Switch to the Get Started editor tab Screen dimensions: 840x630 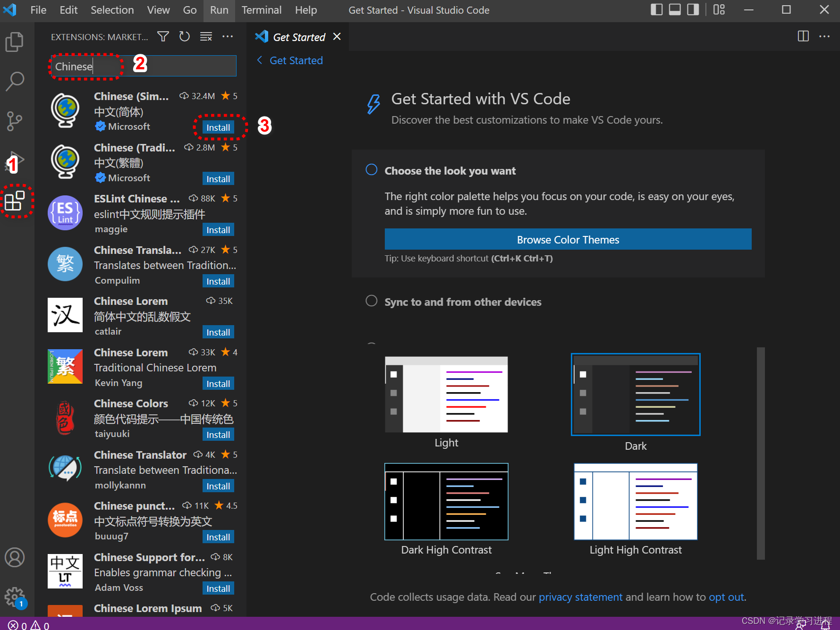(299, 37)
